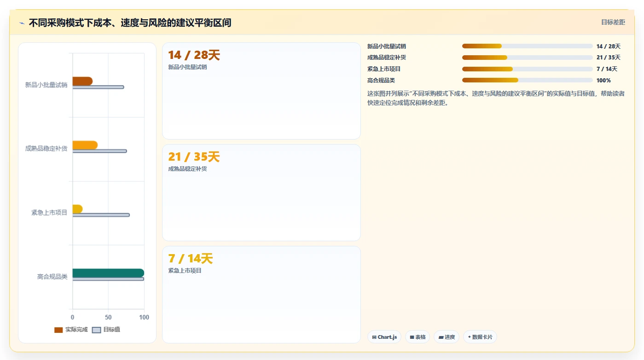This screenshot has width=644, height=360.
Task: Click the chart title 不同采购模式下成本、速度与风险的建议平衡区间
Action: click(130, 23)
